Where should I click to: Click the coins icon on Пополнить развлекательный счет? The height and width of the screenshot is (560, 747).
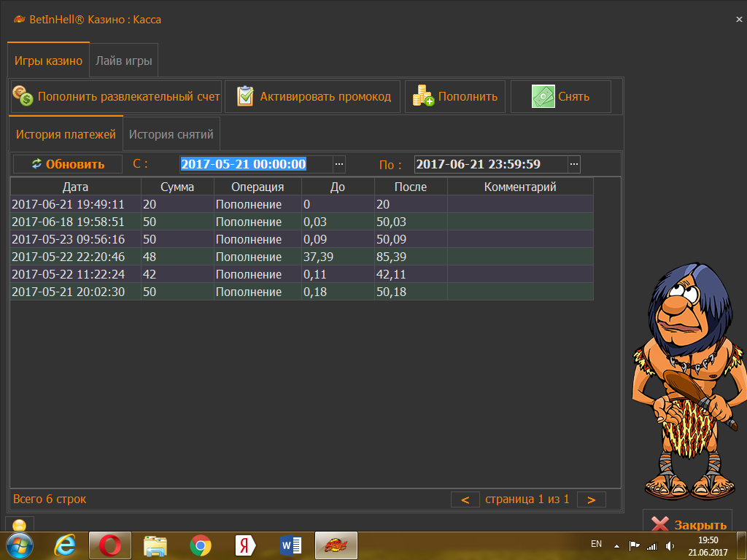23,96
